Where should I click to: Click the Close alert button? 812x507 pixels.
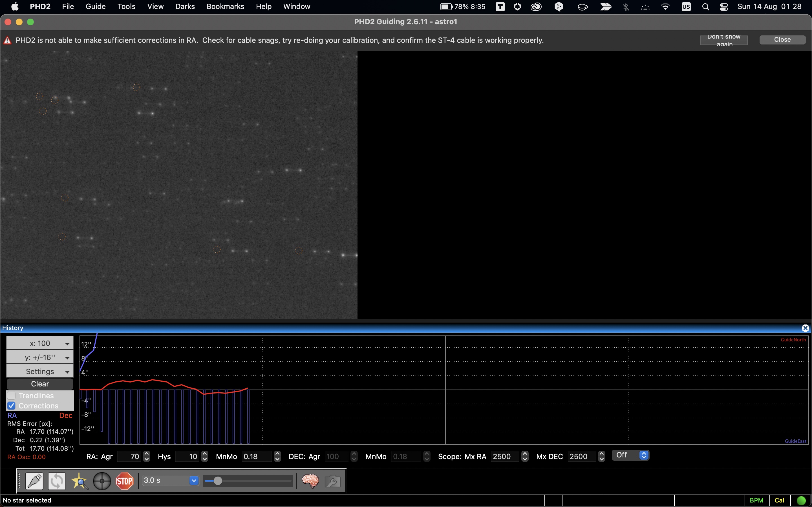(x=783, y=40)
